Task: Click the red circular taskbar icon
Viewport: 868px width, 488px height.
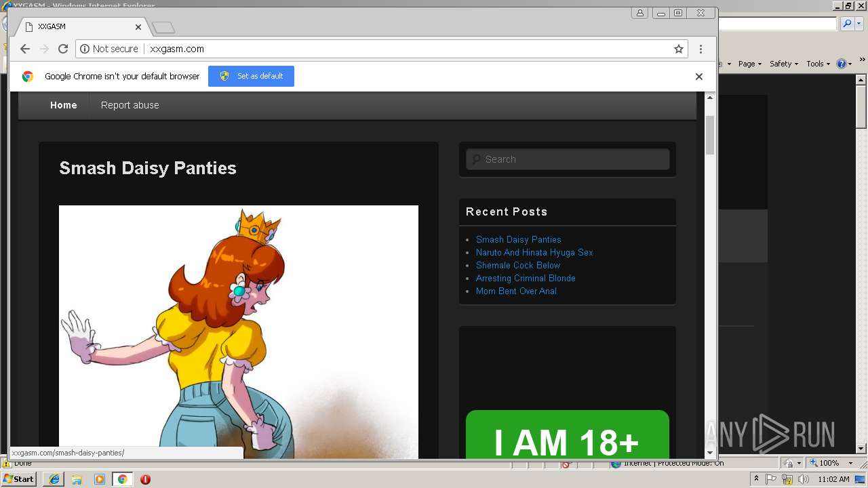Action: coord(145,479)
